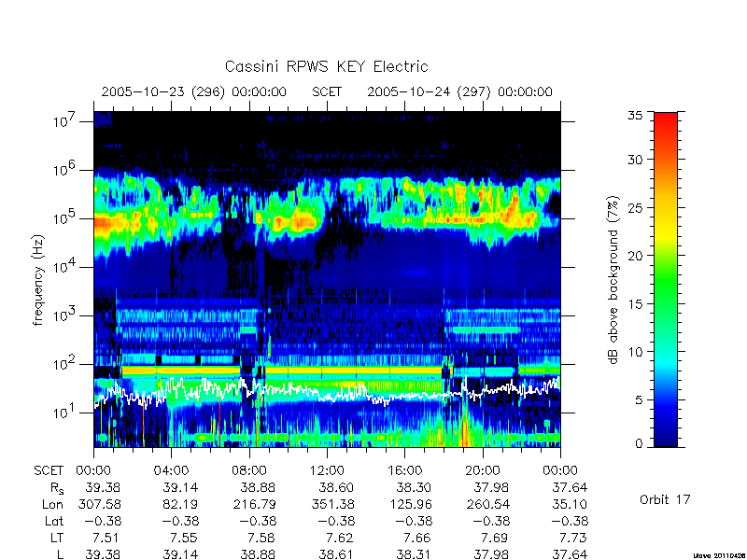Image resolution: width=747 pixels, height=560 pixels.
Task: Click the Orbit 17 label
Action: (665, 499)
